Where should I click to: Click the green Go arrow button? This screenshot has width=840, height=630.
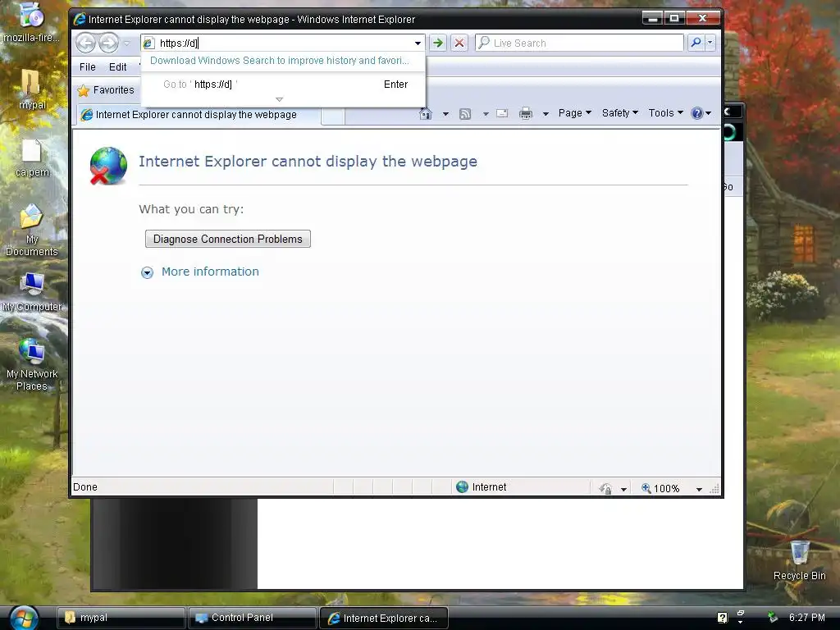[438, 43]
